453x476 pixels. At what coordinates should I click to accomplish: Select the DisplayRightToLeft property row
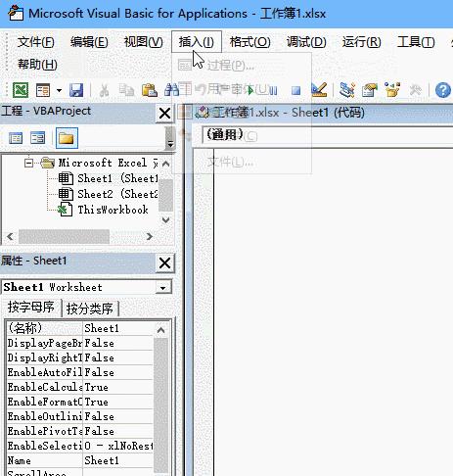point(79,357)
